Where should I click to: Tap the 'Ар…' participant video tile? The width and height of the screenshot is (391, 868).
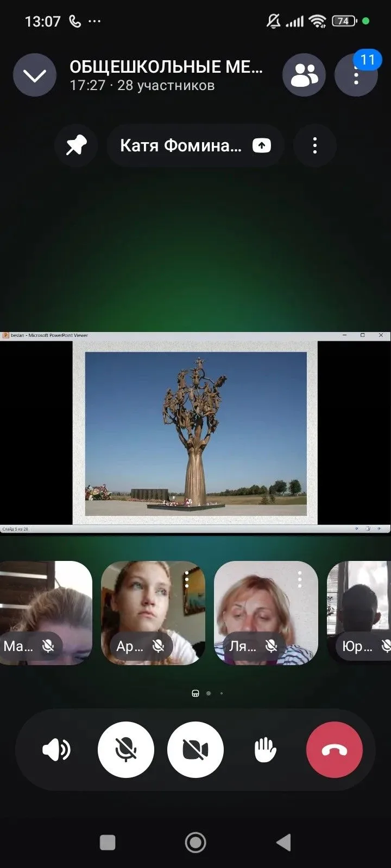coord(153,613)
